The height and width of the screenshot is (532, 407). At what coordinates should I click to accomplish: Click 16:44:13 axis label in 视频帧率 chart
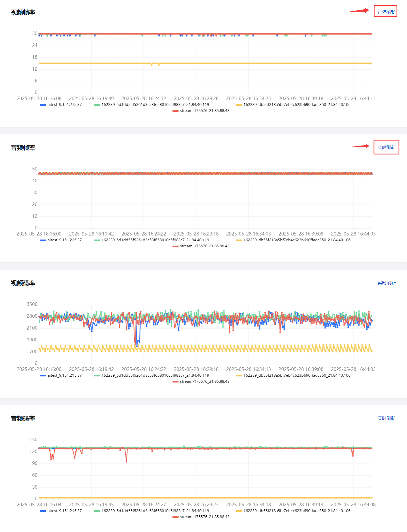(353, 98)
